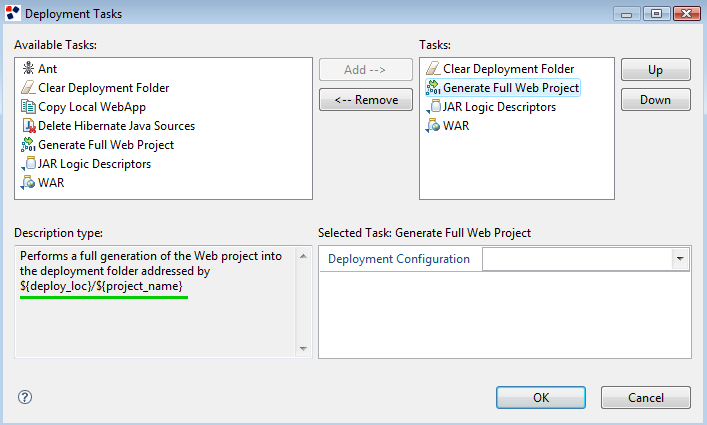Open the help question mark icon

(x=25, y=397)
